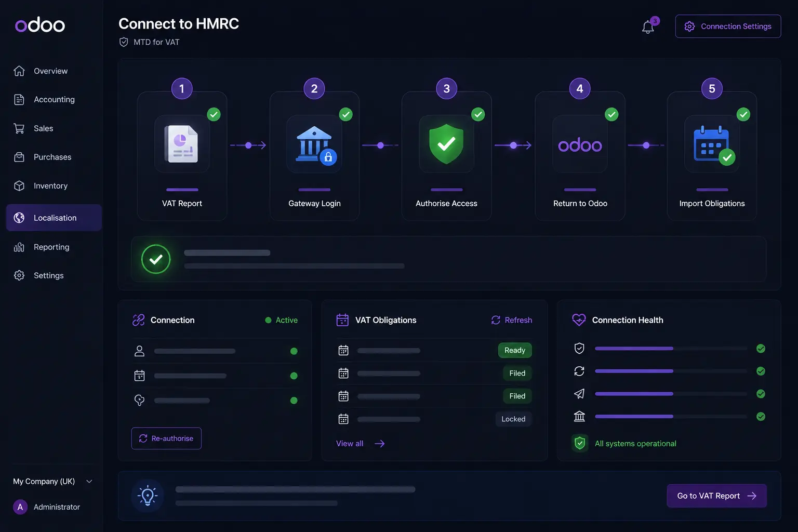This screenshot has width=798, height=532.
Task: Click the Return to Odoo logo tile
Action: click(580, 144)
